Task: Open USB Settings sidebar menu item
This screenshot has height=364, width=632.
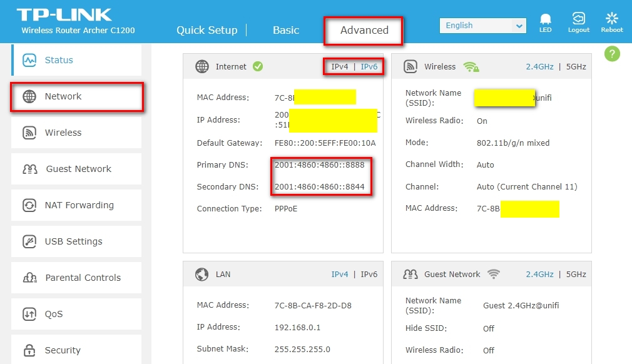Action: [x=76, y=241]
